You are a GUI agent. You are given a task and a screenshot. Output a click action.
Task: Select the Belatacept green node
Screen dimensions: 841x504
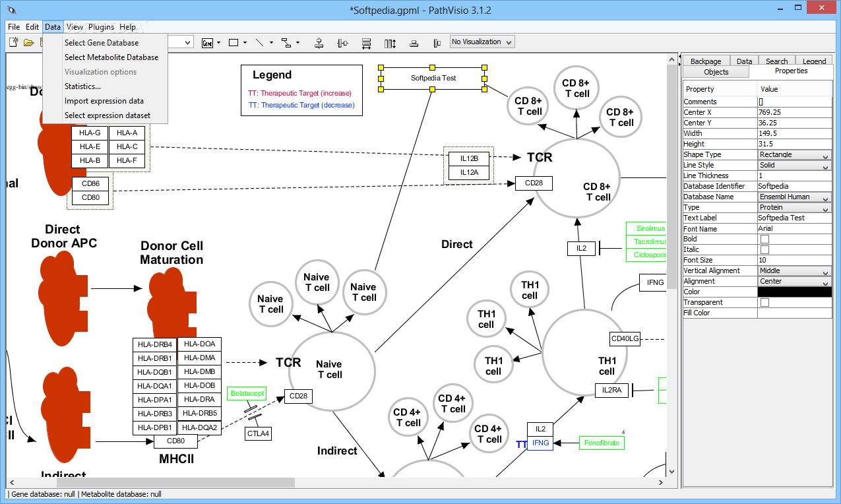[x=247, y=393]
